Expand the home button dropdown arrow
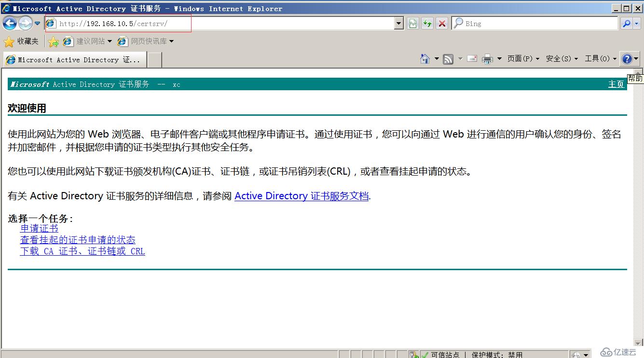 [437, 59]
